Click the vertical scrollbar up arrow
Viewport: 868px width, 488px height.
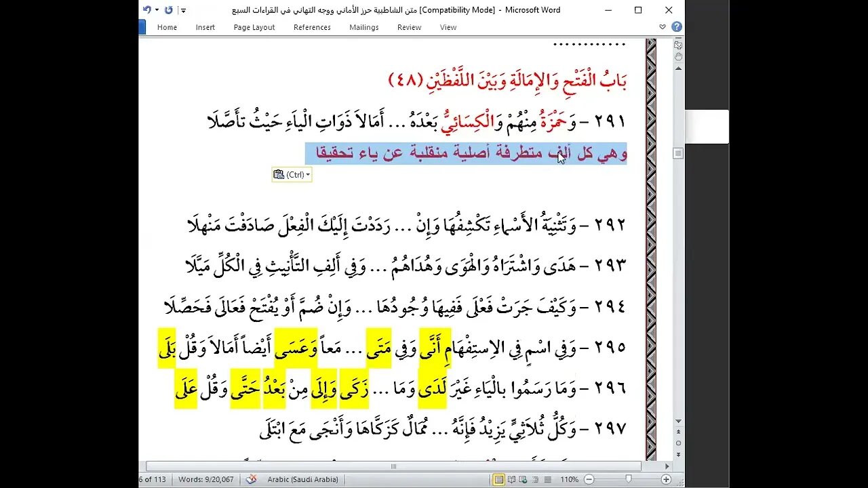[x=677, y=68]
